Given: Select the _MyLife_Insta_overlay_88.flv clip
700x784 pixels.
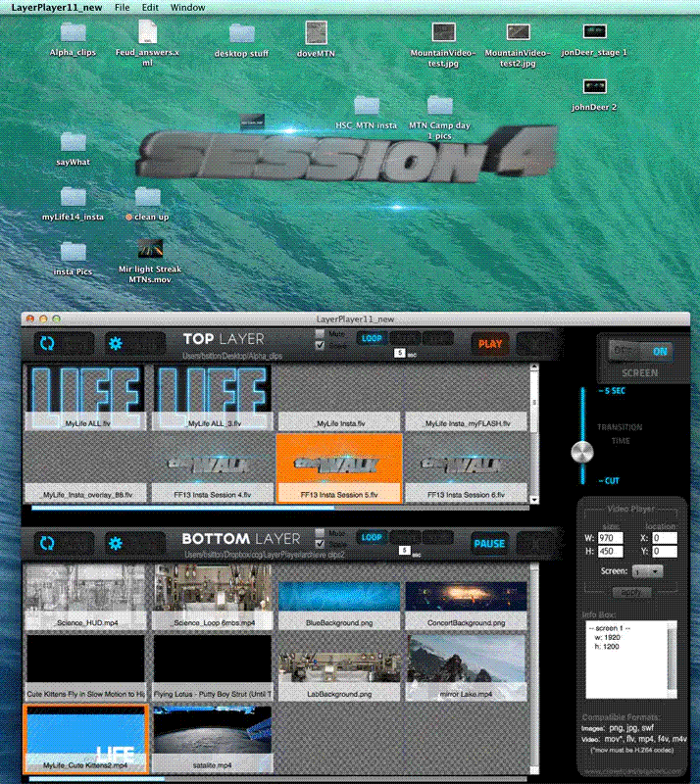Looking at the screenshot, I should 85,468.
